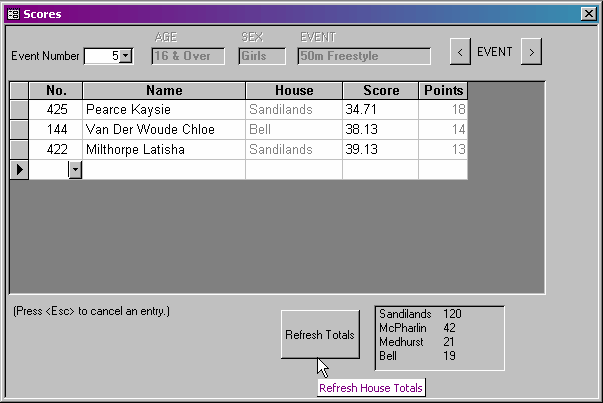
Task: Open the Event Number dropdown
Action: pos(126,56)
